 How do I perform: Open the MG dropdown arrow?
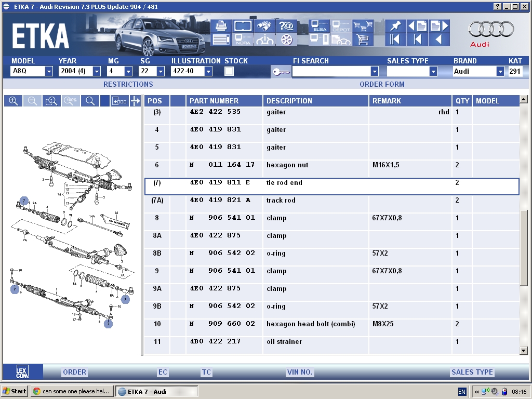(x=128, y=71)
